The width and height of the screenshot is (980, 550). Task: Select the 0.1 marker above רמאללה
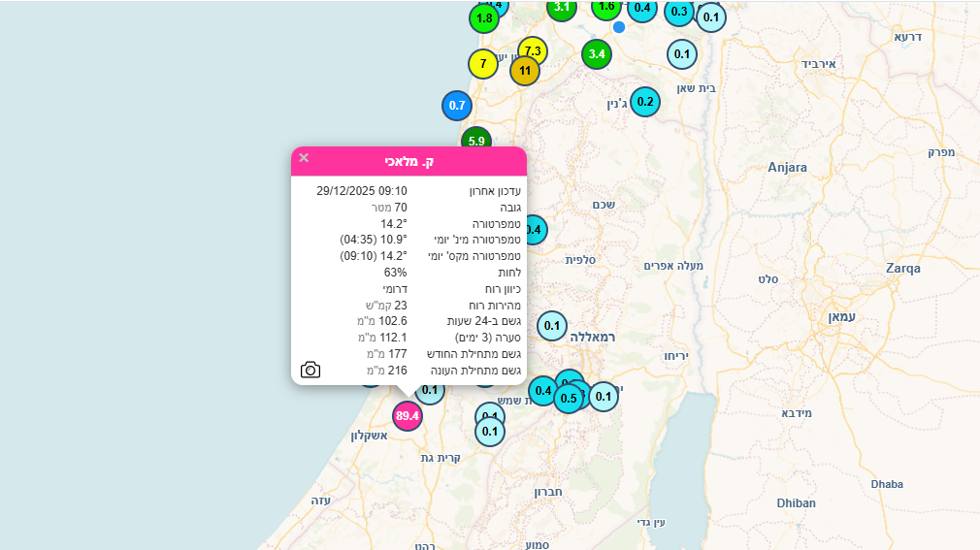[552, 326]
